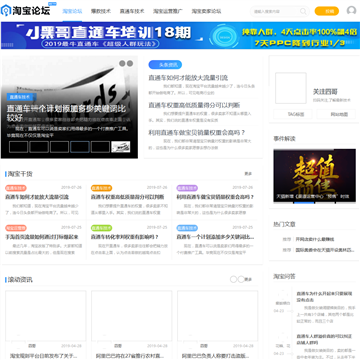Open the 淘宝论坛 nav tab

click(x=72, y=11)
